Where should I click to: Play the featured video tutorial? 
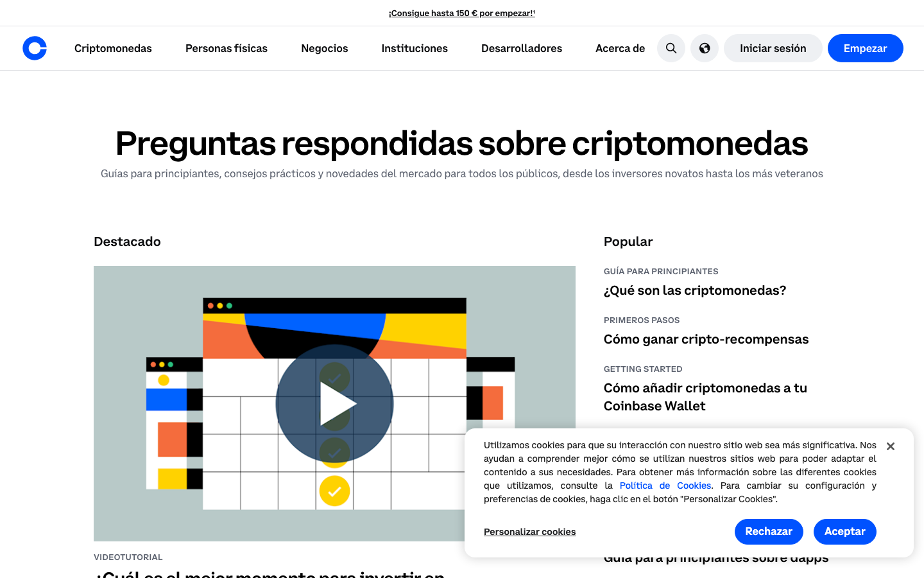click(334, 404)
